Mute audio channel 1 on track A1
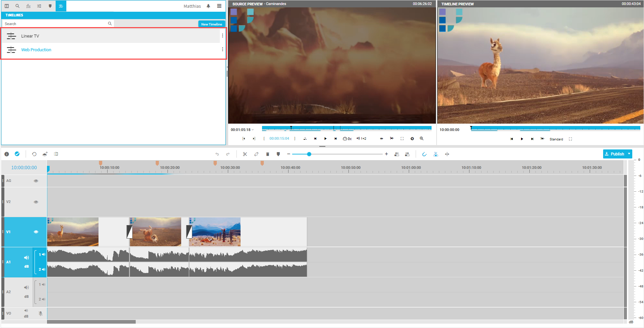 (x=43, y=254)
